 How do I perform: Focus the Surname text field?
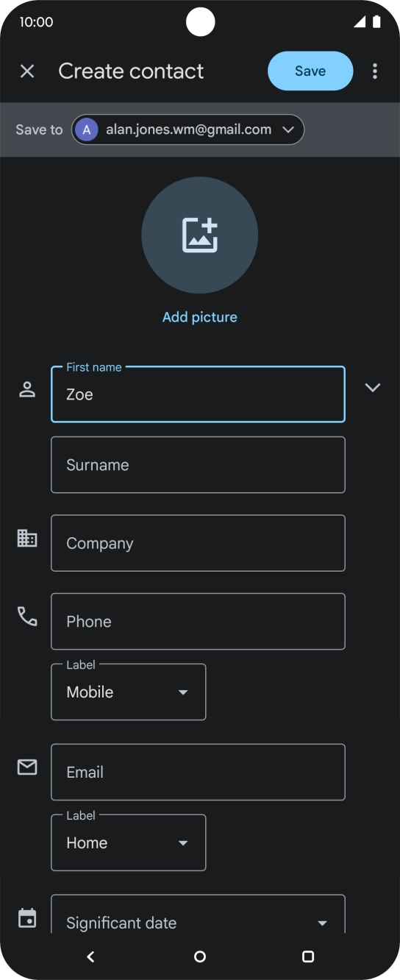point(198,465)
